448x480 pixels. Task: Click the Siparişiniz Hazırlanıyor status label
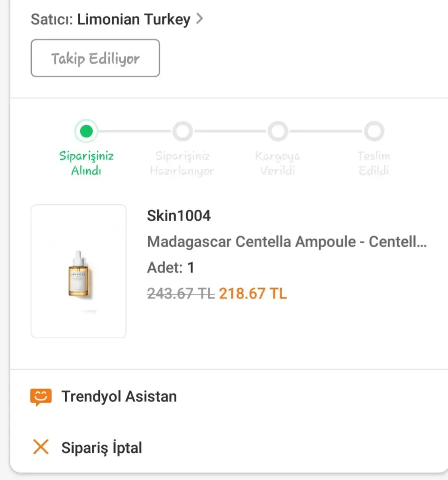click(182, 163)
